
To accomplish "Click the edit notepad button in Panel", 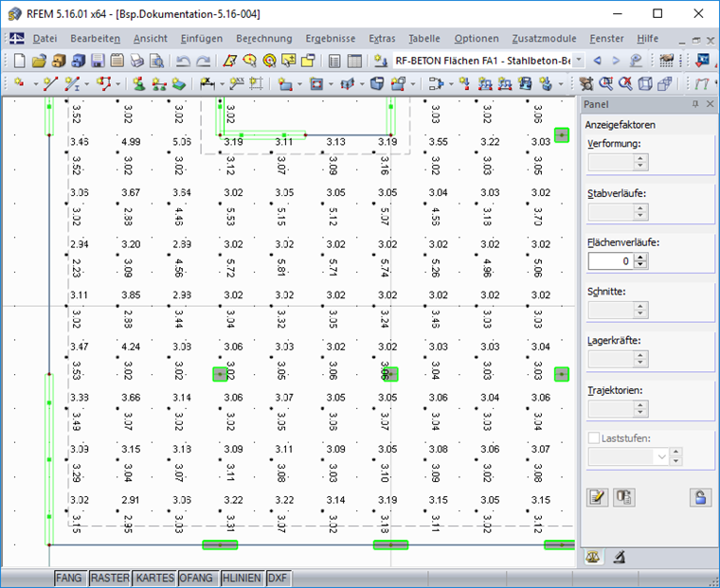I will pos(598,497).
